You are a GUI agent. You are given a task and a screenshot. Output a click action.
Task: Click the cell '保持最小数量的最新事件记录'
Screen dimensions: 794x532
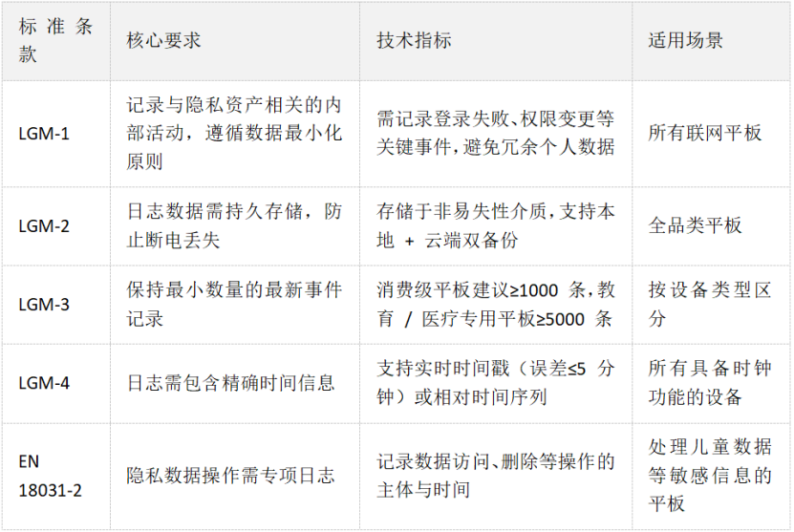pos(235,305)
